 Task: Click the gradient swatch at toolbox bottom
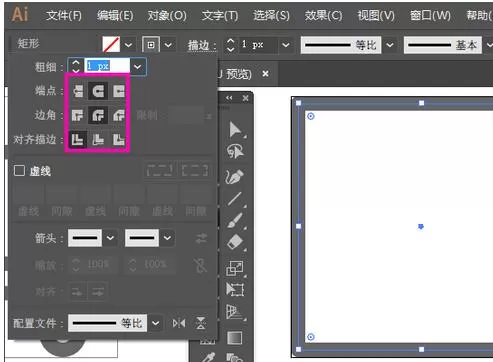(235, 338)
